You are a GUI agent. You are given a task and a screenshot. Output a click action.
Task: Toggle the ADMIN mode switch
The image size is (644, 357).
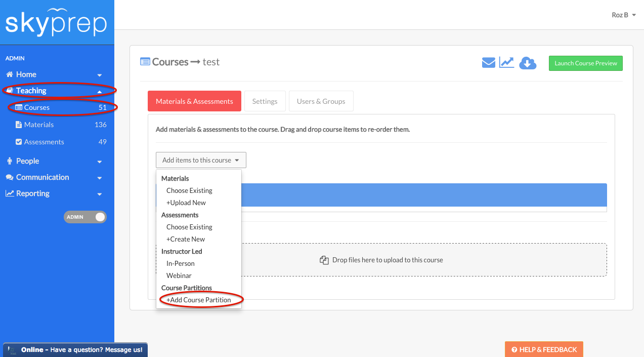click(x=85, y=217)
